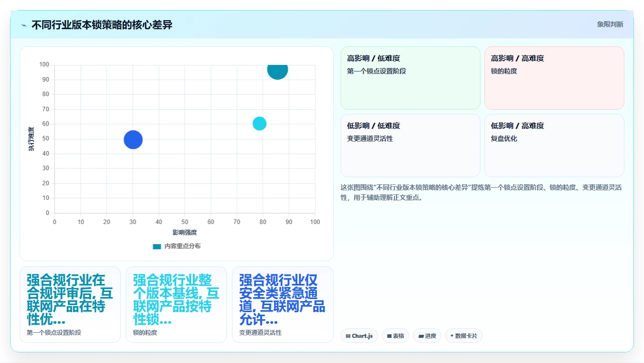Select the 数据卡片 tag
This screenshot has height=363, width=644.
click(x=464, y=336)
